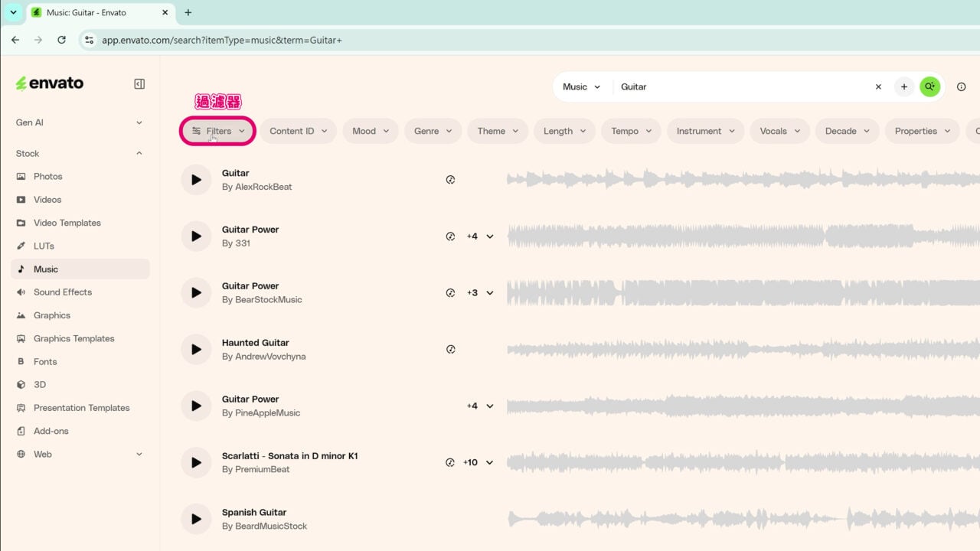Expand +10 versions of Scarlatti Sonata

pos(479,462)
